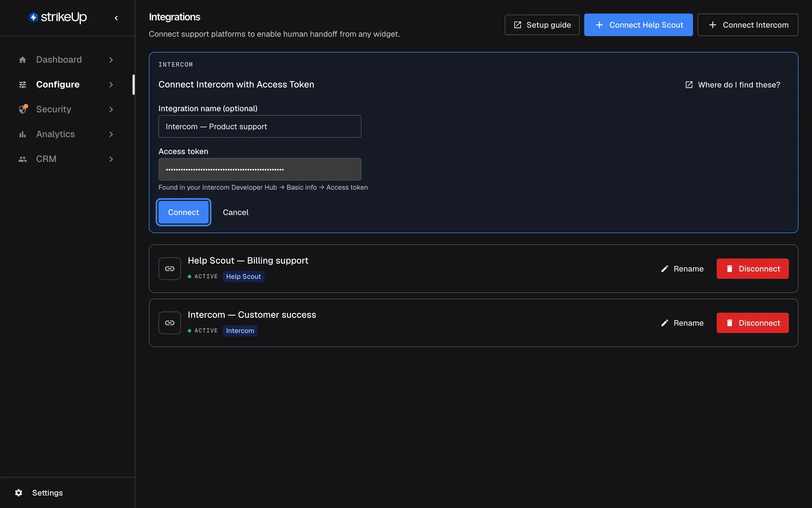The image size is (812, 508).
Task: Click the pencil icon on the Intercom — Customer success row
Action: 664,323
